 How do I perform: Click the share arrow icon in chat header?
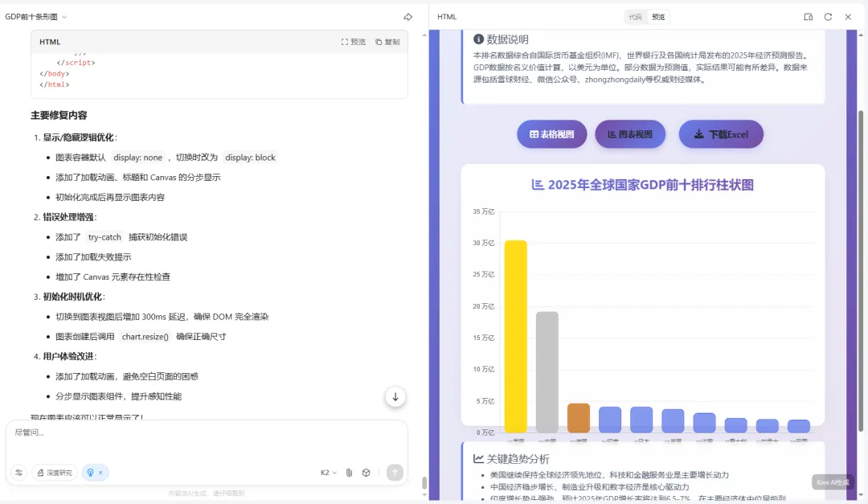coord(407,17)
